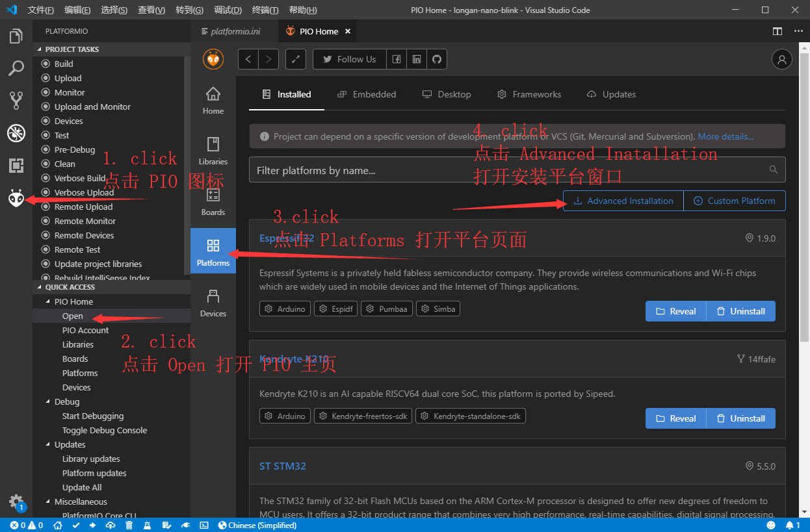The height and width of the screenshot is (532, 810).
Task: Open the ST STM32 platform link
Action: [283, 466]
